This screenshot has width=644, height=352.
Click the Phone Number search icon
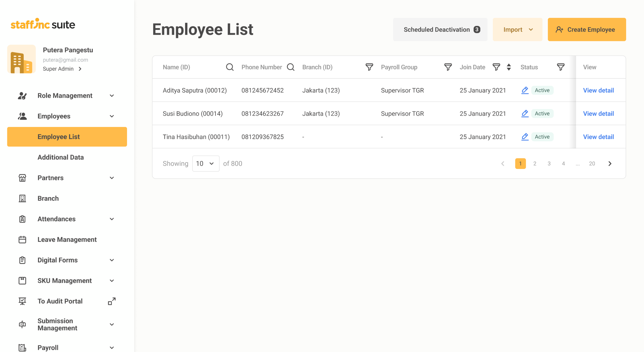point(291,67)
